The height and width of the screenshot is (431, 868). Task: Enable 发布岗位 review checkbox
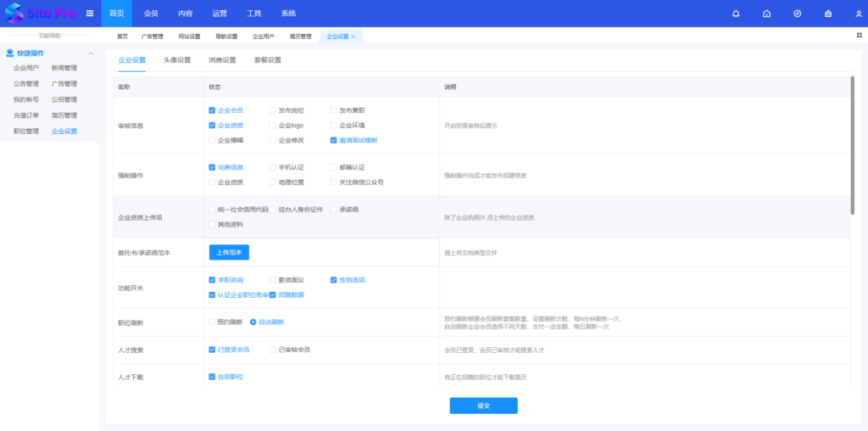[x=272, y=110]
